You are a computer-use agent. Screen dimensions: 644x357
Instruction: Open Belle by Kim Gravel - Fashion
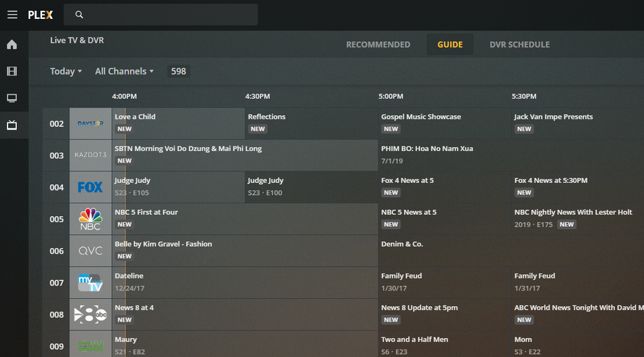point(245,251)
